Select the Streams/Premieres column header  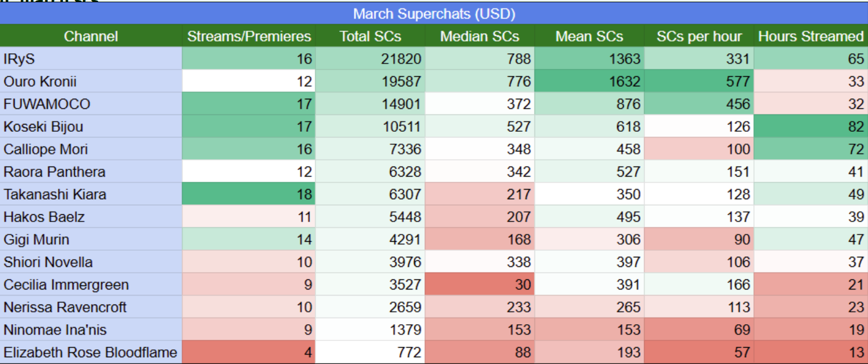249,36
